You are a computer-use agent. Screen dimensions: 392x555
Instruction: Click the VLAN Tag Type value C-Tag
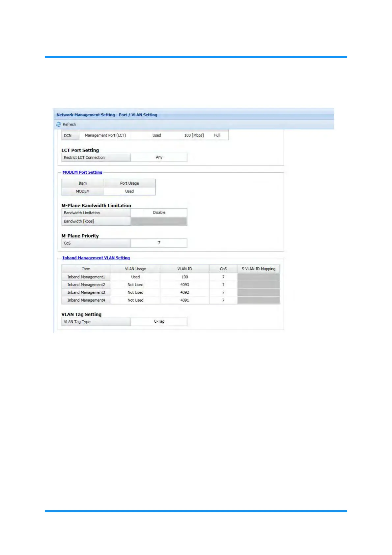pos(159,321)
